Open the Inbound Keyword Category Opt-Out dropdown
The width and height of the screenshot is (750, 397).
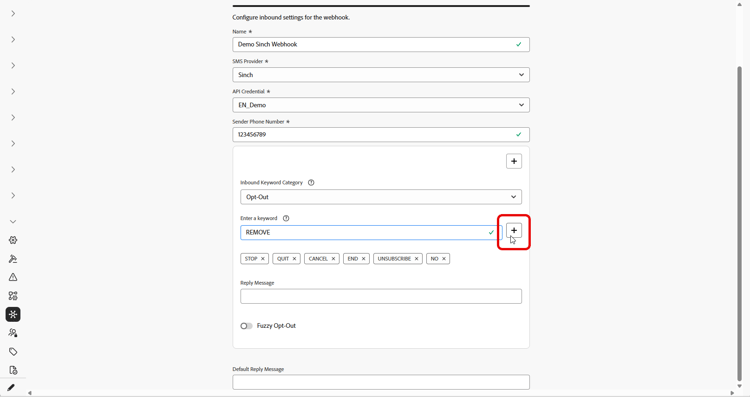pos(381,197)
